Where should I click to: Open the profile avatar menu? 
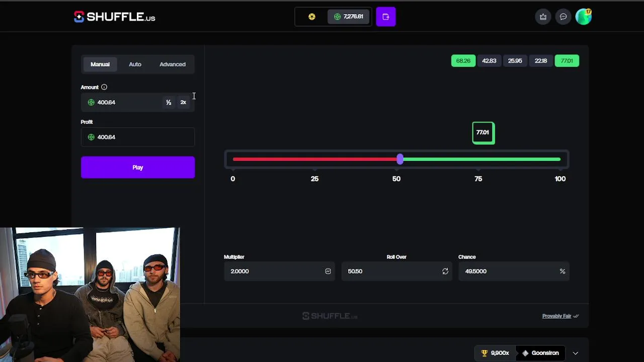(x=584, y=17)
